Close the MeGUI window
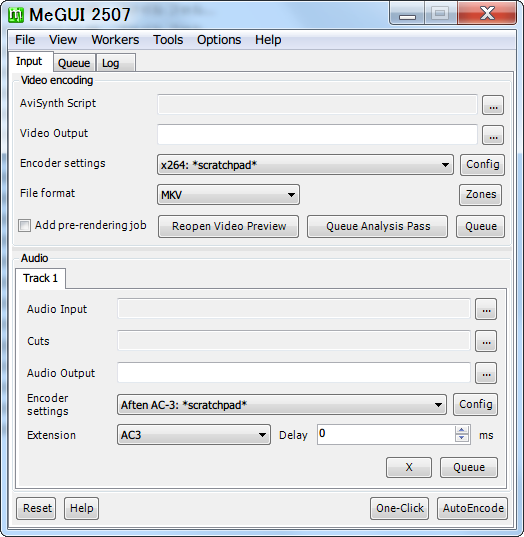Image resolution: width=524 pixels, height=537 pixels. [487, 14]
